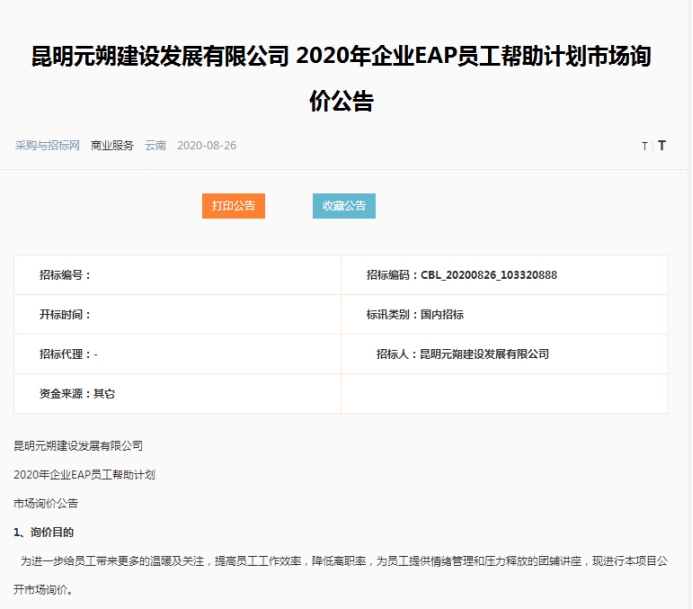Open the 云南 region link
The height and width of the screenshot is (609, 693).
point(155,145)
